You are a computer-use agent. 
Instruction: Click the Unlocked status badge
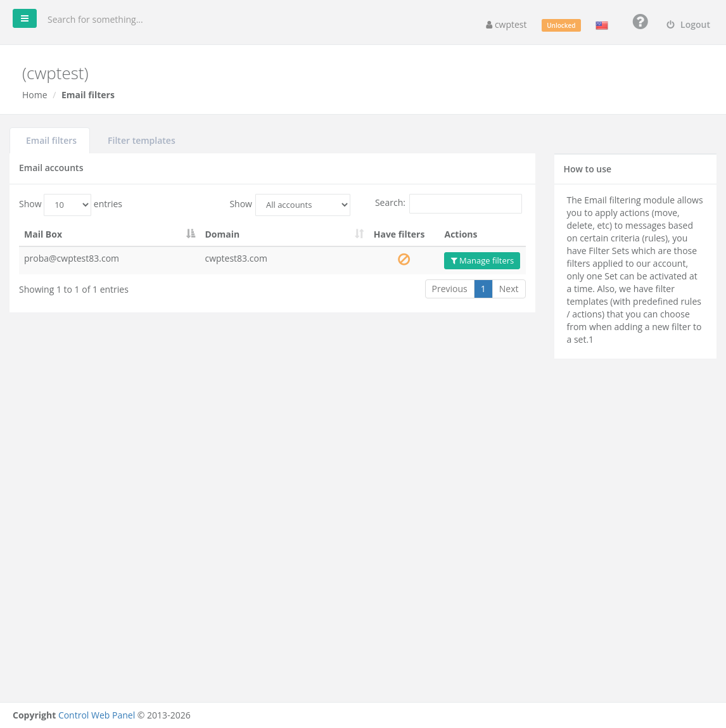tap(561, 25)
